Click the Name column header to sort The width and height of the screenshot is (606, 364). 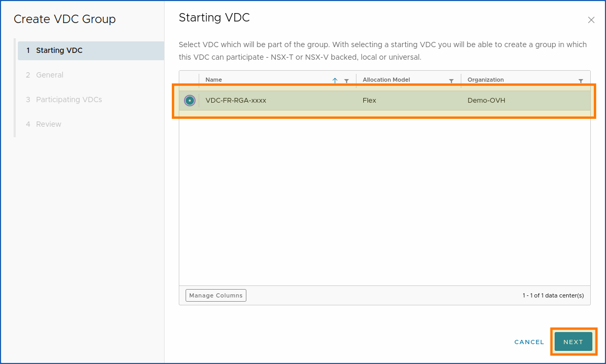[x=213, y=80]
